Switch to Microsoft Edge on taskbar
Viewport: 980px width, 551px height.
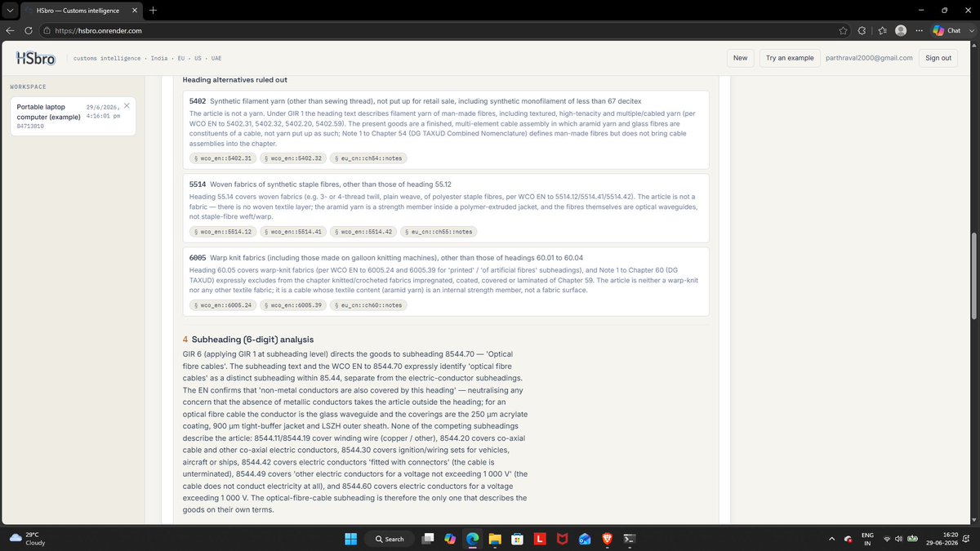tap(472, 539)
